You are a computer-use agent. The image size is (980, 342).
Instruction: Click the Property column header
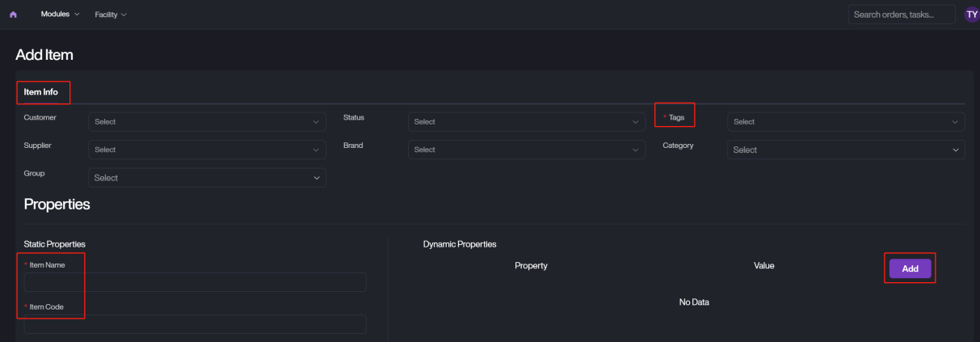(x=531, y=266)
